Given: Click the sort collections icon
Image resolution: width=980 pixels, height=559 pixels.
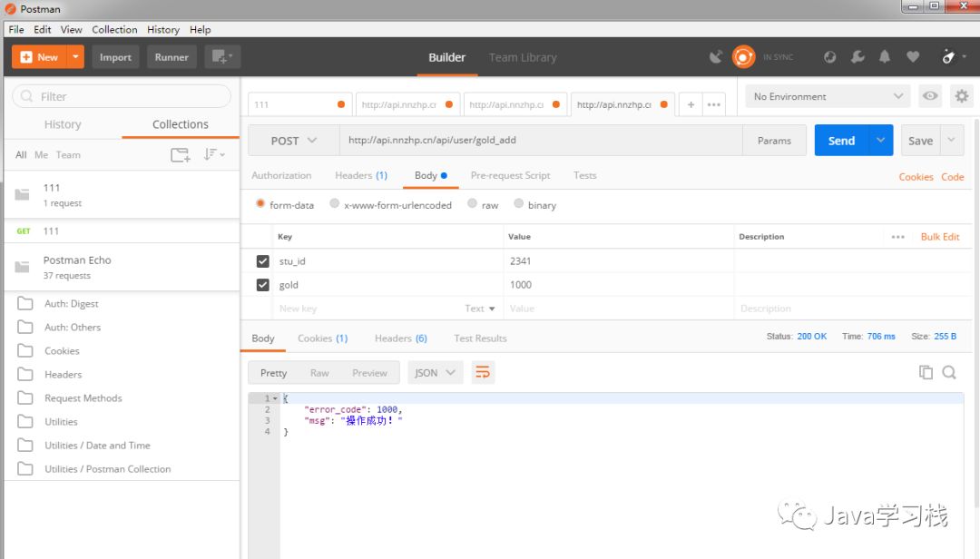Looking at the screenshot, I should coord(214,154).
